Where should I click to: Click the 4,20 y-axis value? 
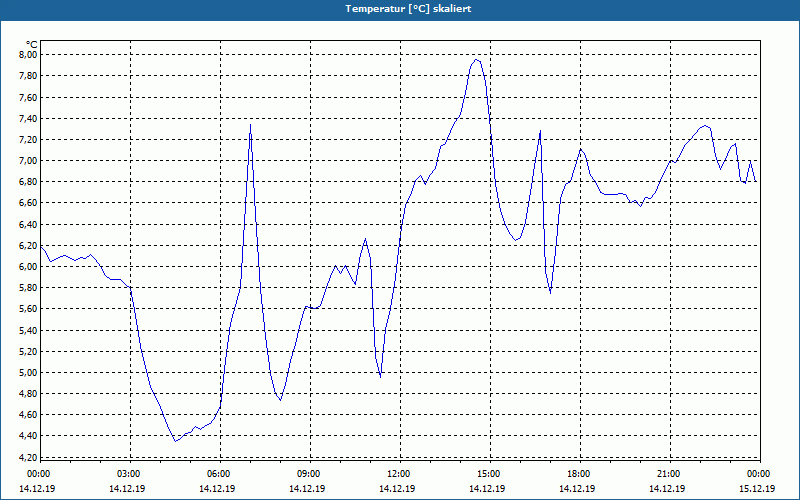coord(28,457)
